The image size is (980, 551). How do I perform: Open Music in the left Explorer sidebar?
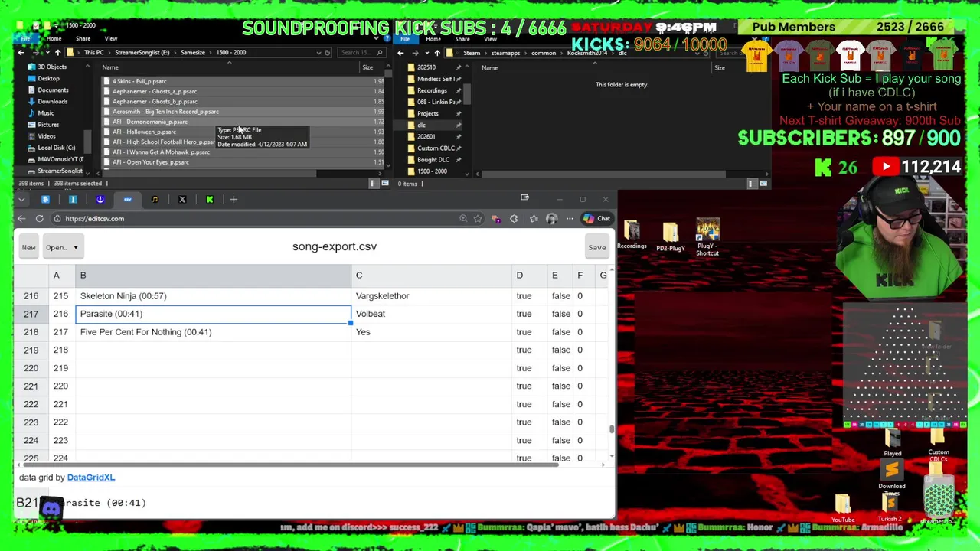tap(45, 113)
